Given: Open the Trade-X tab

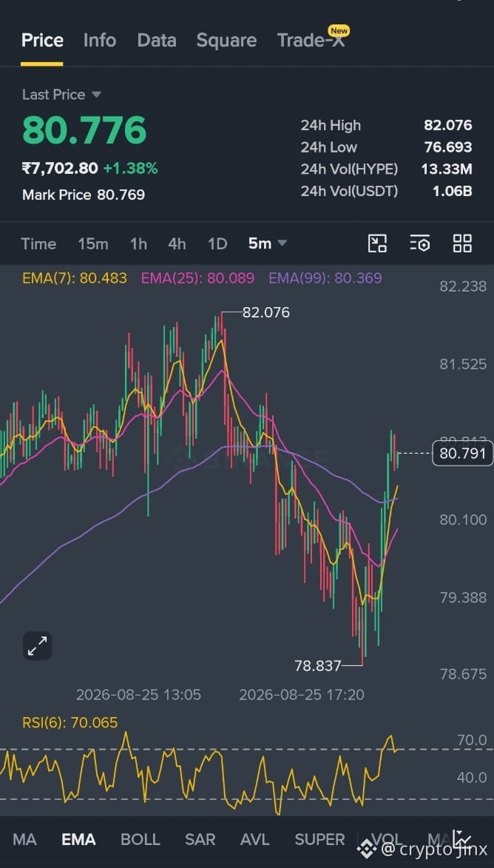Looking at the screenshot, I should pos(311,41).
